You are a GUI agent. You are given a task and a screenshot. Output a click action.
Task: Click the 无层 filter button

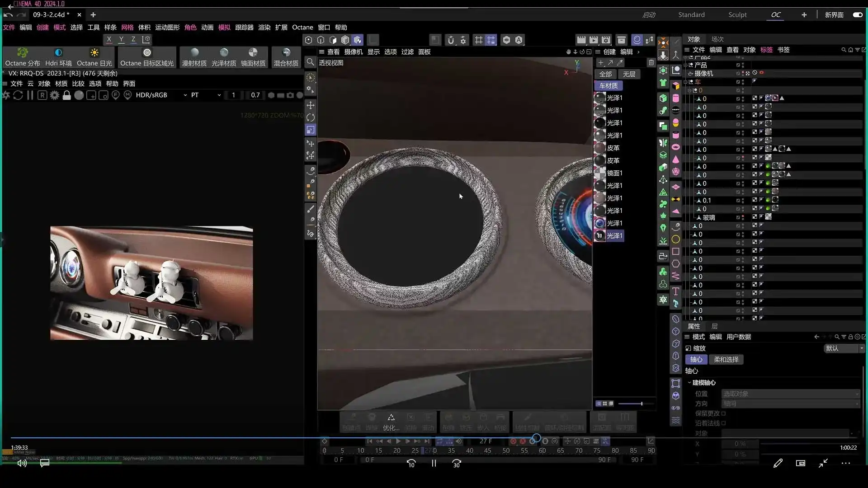(x=629, y=74)
